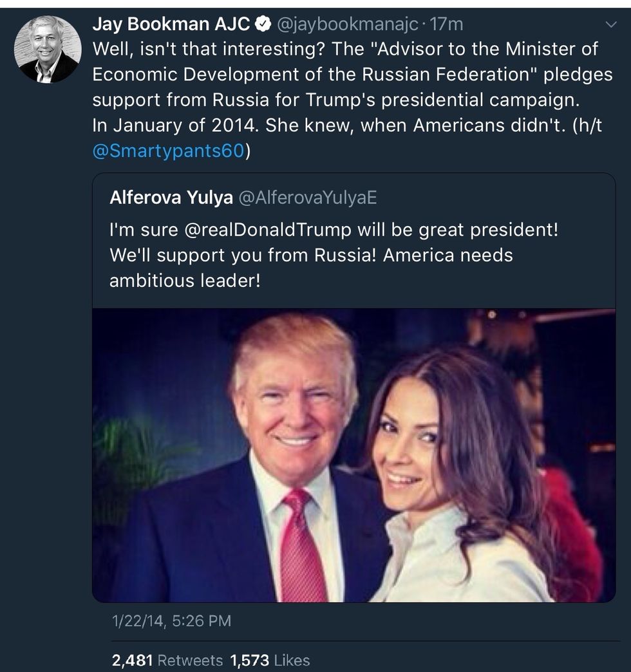Click the Jay Bookman AJC display name
Image resolution: width=631 pixels, height=672 pixels.
[x=171, y=25]
